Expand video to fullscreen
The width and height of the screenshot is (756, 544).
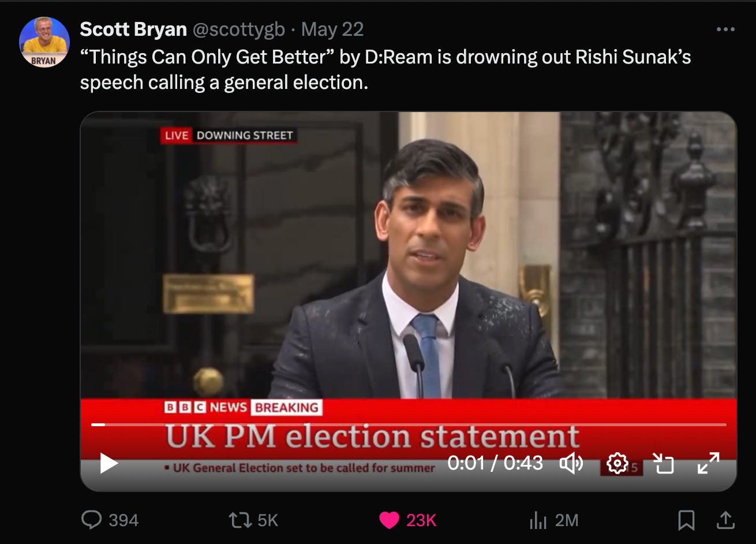709,463
